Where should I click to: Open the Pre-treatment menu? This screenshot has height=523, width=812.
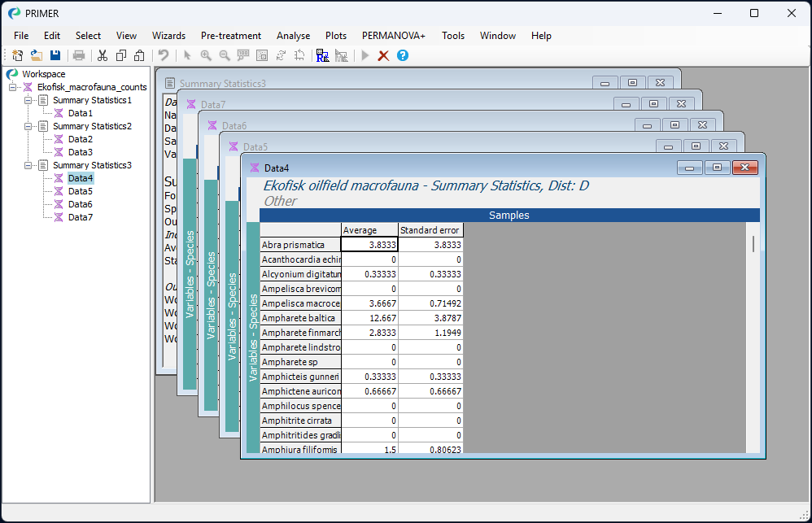[230, 36]
